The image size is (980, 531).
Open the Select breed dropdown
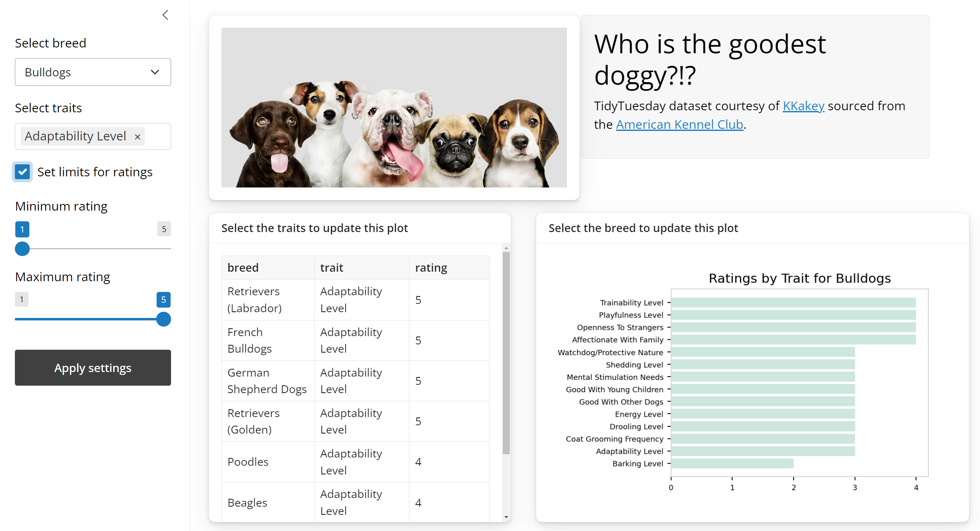coord(93,72)
